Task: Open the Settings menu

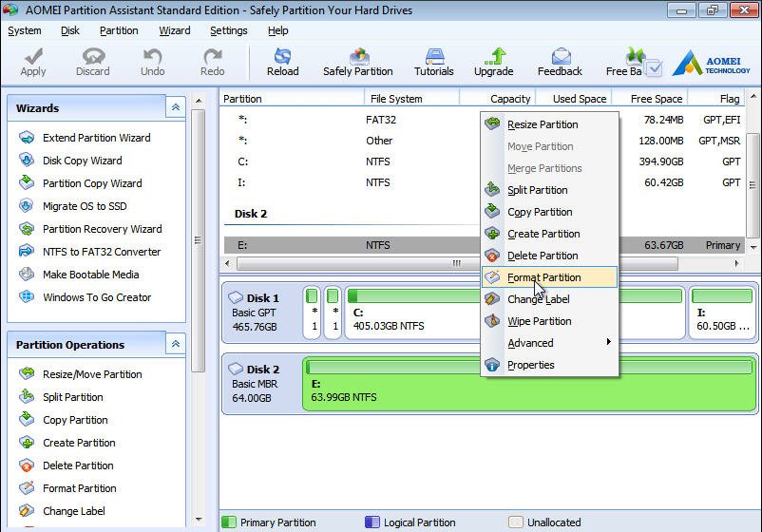Action: pos(228,30)
